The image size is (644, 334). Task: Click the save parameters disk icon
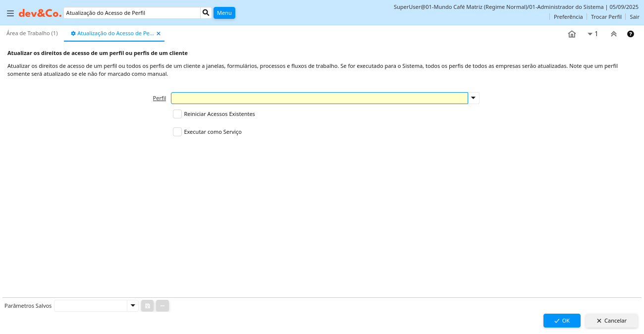pyautogui.click(x=148, y=306)
